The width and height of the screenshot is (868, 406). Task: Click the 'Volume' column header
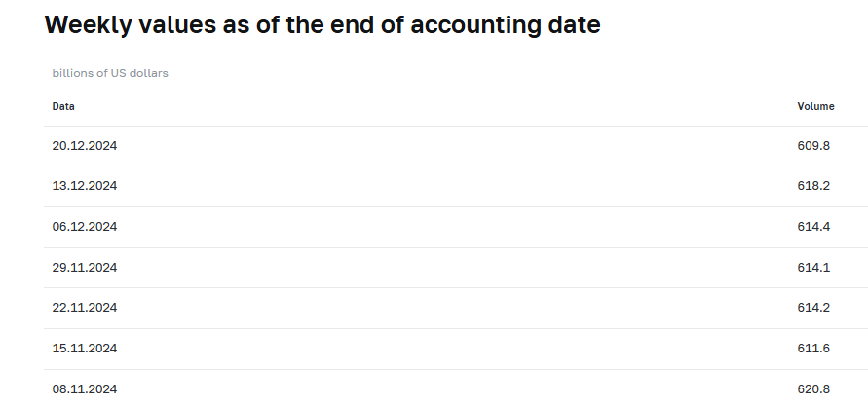click(x=815, y=106)
